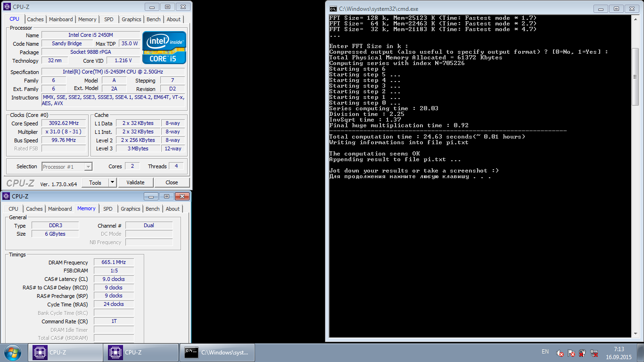Click the Windows Start orb
The height and width of the screenshot is (362, 644).
coord(12,352)
